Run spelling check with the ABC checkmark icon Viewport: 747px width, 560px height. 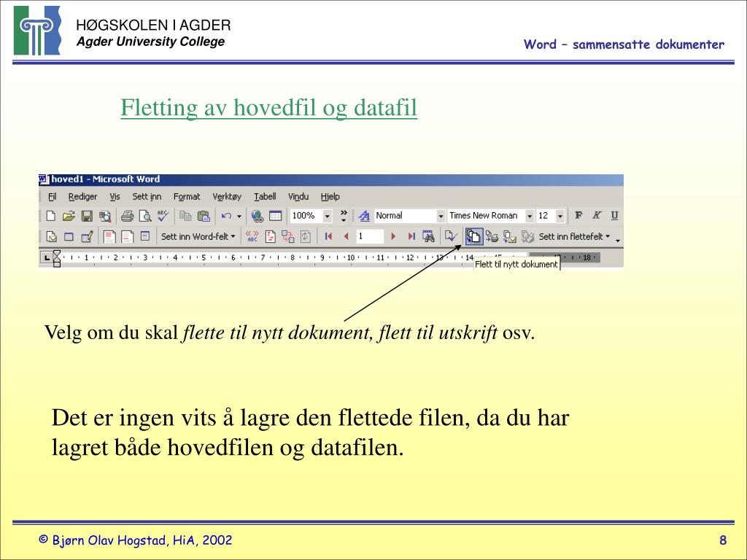click(x=163, y=216)
